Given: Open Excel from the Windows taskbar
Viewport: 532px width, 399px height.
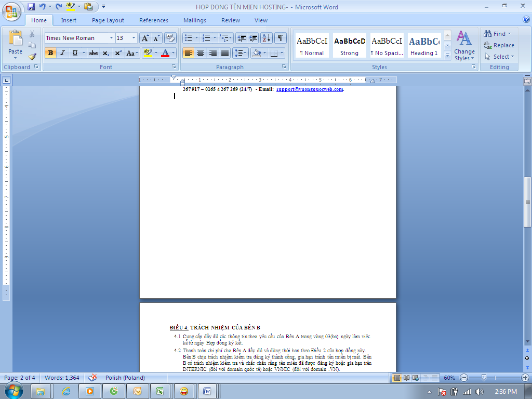Looking at the screenshot, I should pos(160,391).
